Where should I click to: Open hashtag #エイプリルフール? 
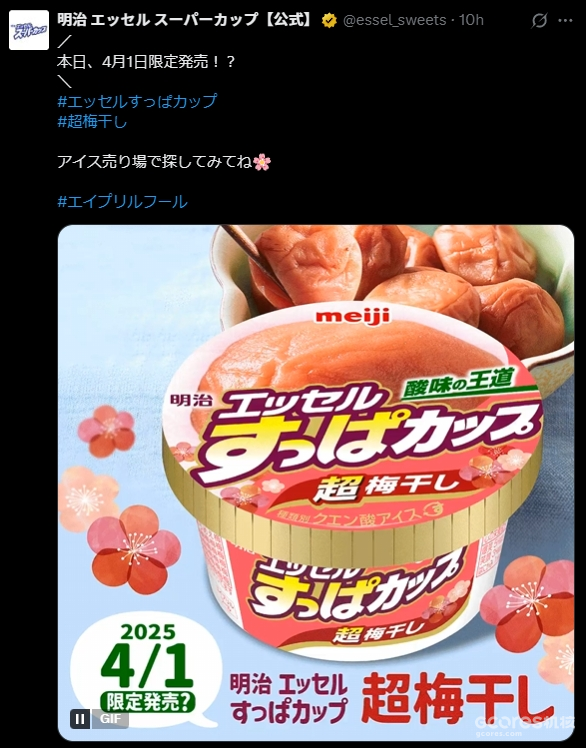click(x=122, y=201)
